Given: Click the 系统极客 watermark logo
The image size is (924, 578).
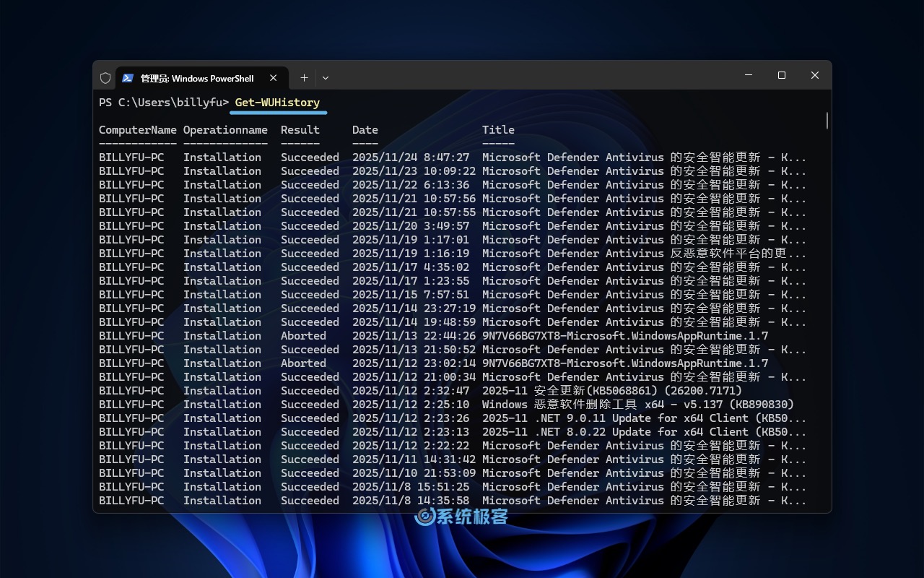Looking at the screenshot, I should [462, 516].
